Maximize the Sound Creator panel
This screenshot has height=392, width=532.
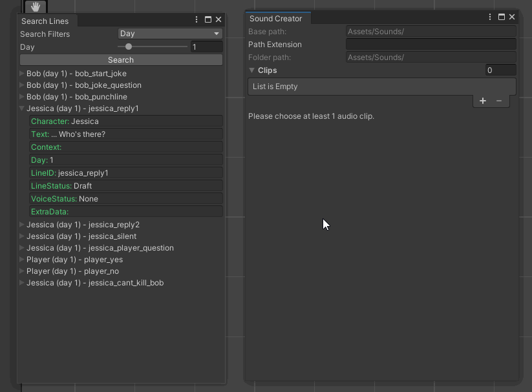pyautogui.click(x=501, y=17)
